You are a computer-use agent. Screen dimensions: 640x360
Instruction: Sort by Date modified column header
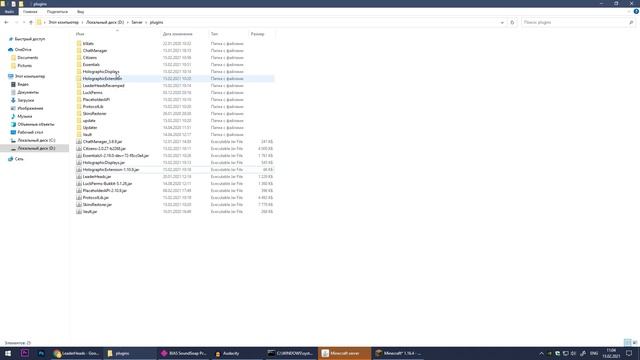click(x=178, y=34)
